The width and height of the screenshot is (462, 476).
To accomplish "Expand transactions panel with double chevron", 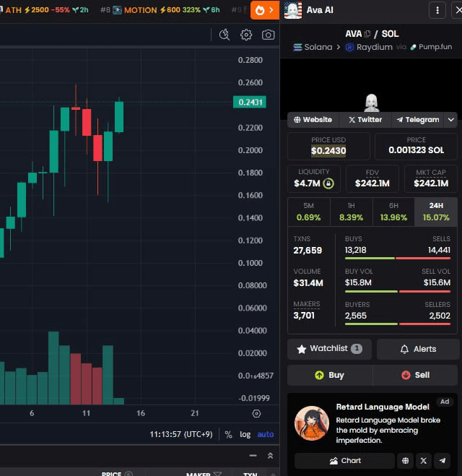I will coord(270,455).
